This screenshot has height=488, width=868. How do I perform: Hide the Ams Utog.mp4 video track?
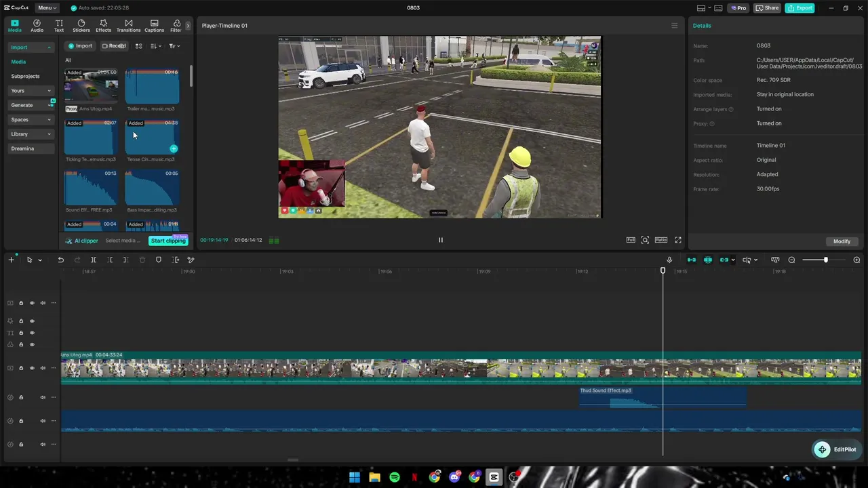coord(32,368)
